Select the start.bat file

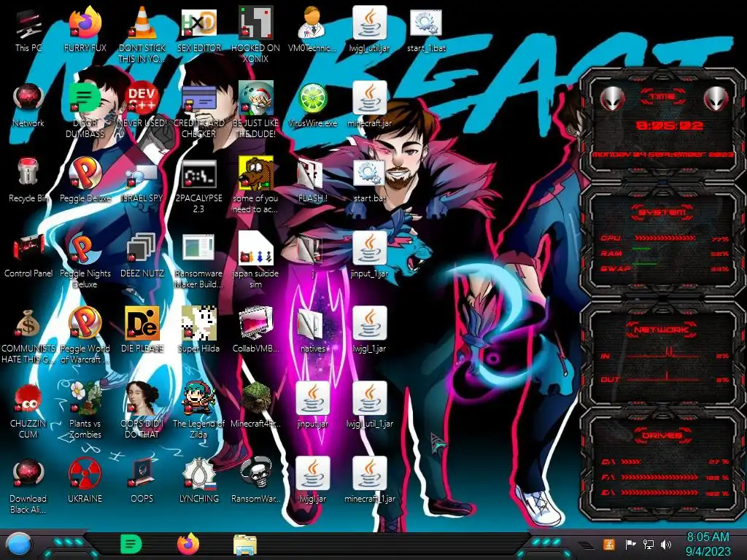[x=370, y=180]
